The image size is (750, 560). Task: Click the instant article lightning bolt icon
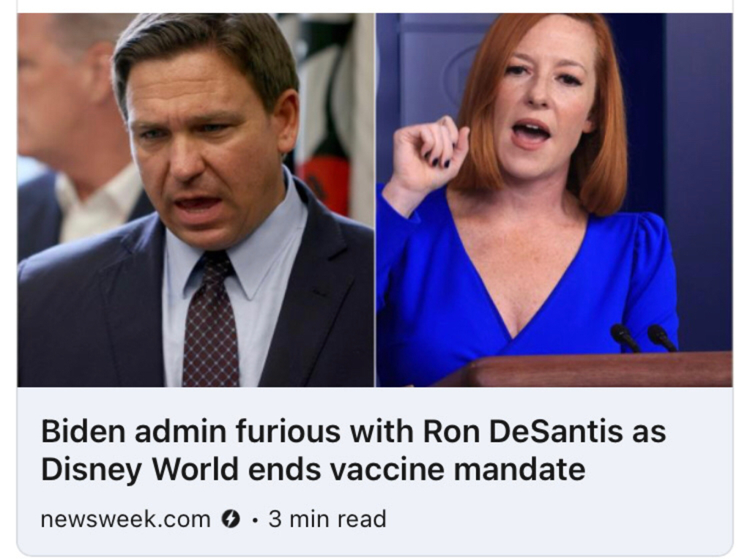(231, 518)
